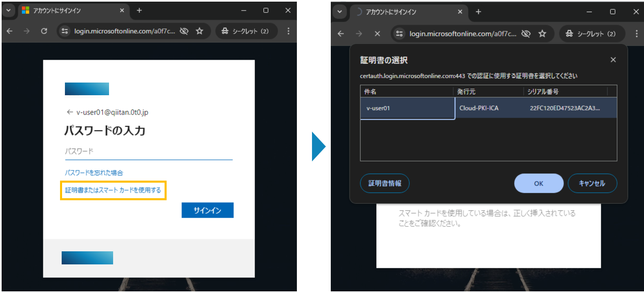Screen dimensions: 644x293
Task: Close the certificate selection dialog
Action: [x=613, y=60]
